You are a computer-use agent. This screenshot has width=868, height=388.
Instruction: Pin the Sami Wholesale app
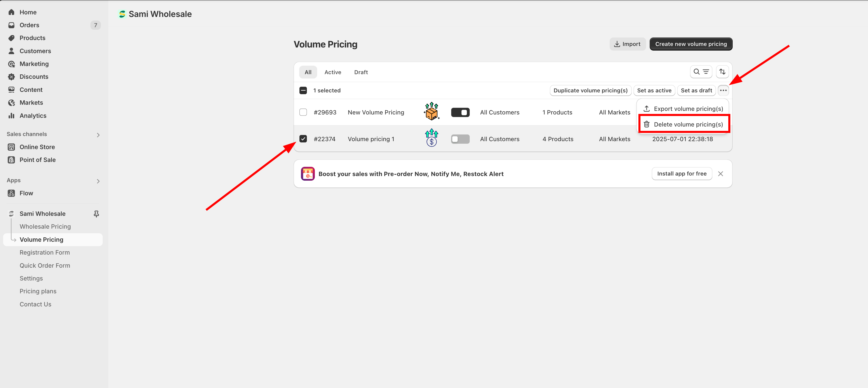pyautogui.click(x=96, y=214)
